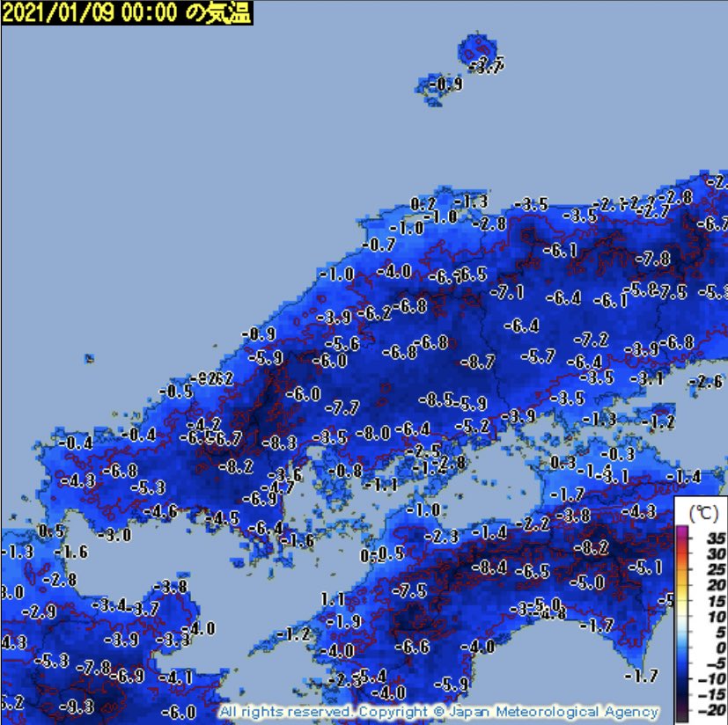Image resolution: width=728 pixels, height=725 pixels.
Task: Select the -9.3 temperature value
Action: [x=77, y=707]
